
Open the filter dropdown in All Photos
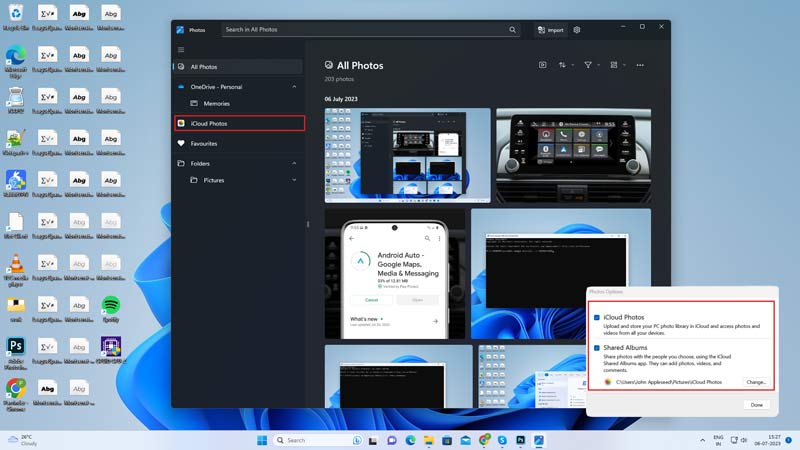(591, 65)
